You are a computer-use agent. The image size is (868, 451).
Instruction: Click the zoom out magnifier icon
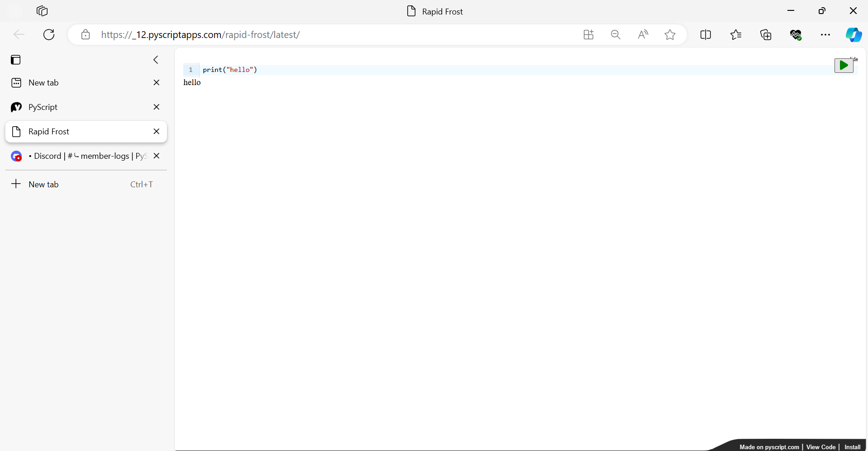pos(615,35)
